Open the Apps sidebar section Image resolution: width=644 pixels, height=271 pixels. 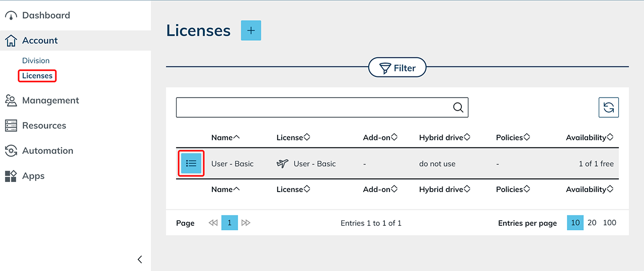pos(33,176)
